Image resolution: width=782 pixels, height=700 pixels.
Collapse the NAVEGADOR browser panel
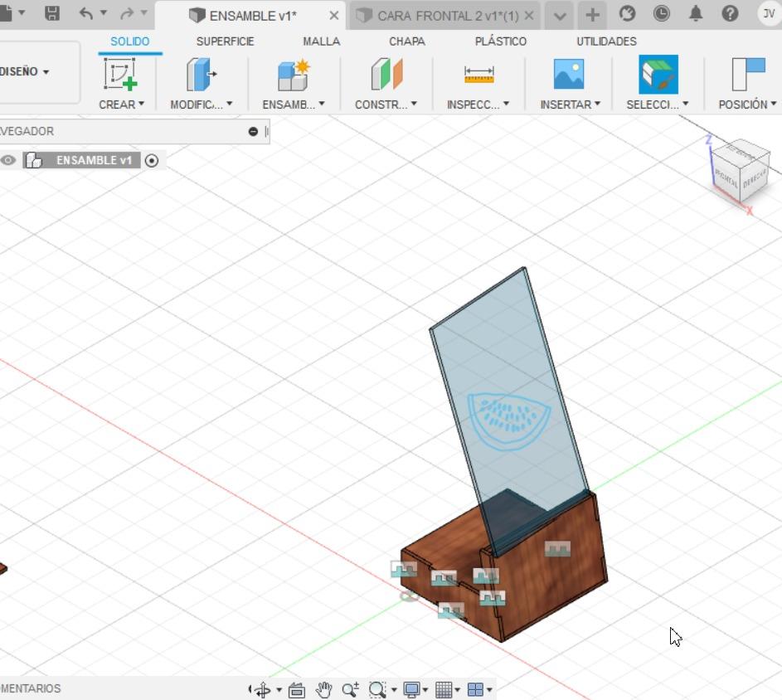253,131
